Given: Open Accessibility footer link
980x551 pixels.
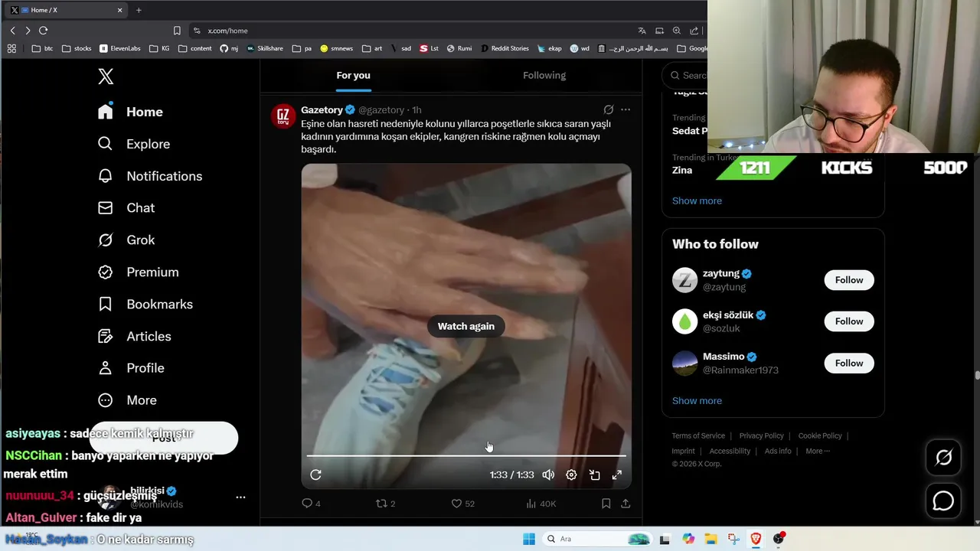Looking at the screenshot, I should [730, 451].
